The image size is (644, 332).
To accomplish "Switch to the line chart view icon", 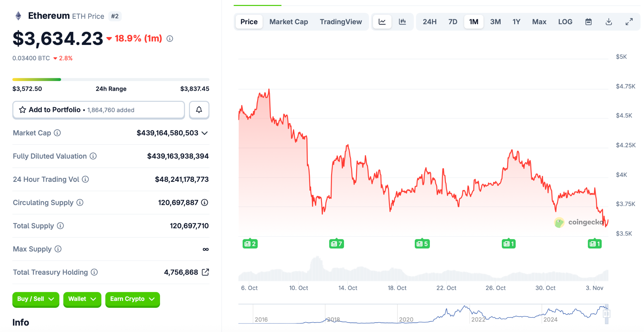I will (x=382, y=22).
